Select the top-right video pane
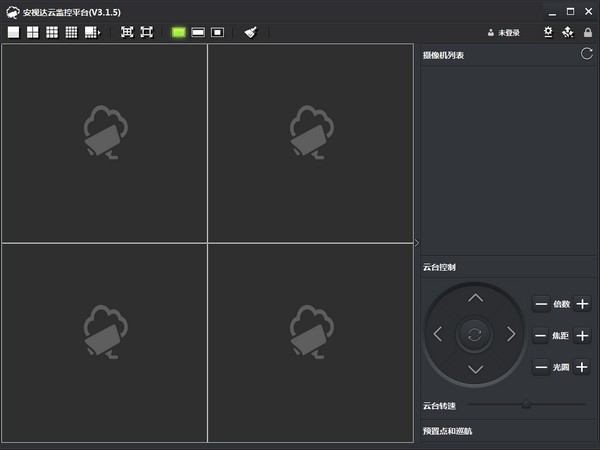This screenshot has height=450, width=600. [311, 143]
